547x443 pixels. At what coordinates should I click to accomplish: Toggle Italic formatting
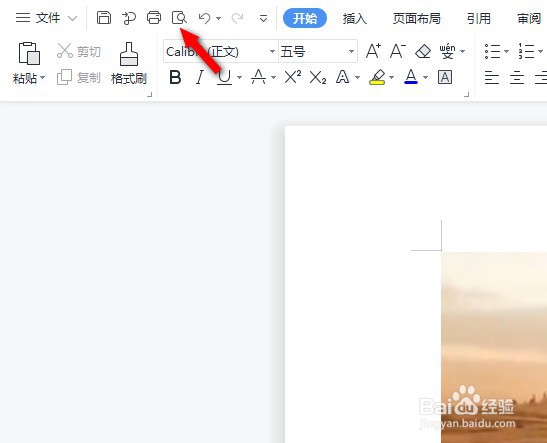click(200, 77)
